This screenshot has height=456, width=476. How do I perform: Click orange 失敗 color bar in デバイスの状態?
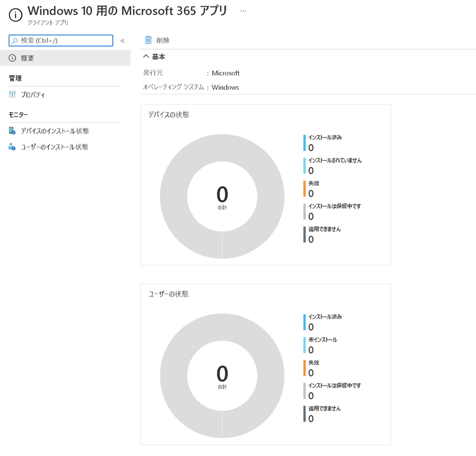pyautogui.click(x=304, y=189)
